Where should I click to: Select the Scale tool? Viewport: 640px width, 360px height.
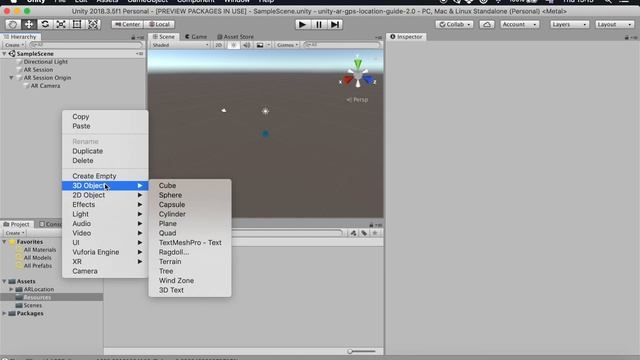click(61, 24)
